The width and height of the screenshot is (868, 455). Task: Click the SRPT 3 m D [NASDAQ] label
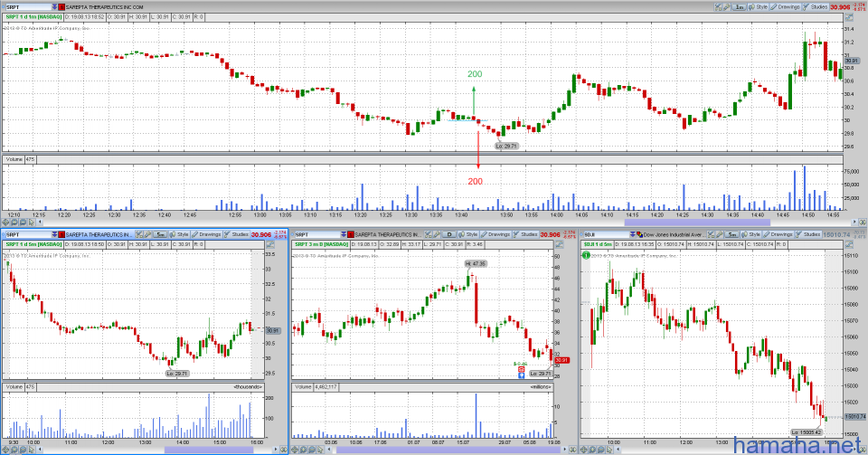click(x=322, y=244)
